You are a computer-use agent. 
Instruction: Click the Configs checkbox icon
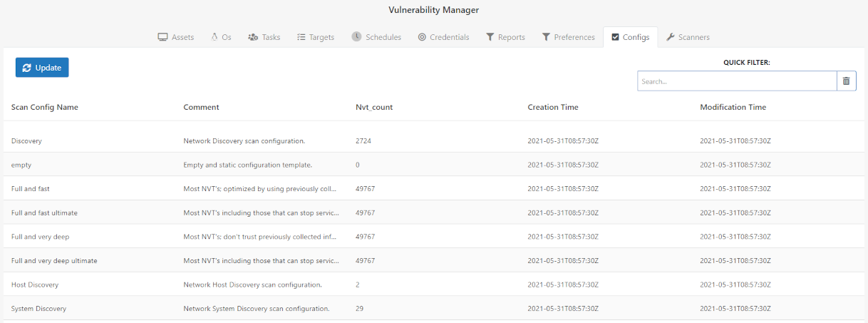point(616,37)
